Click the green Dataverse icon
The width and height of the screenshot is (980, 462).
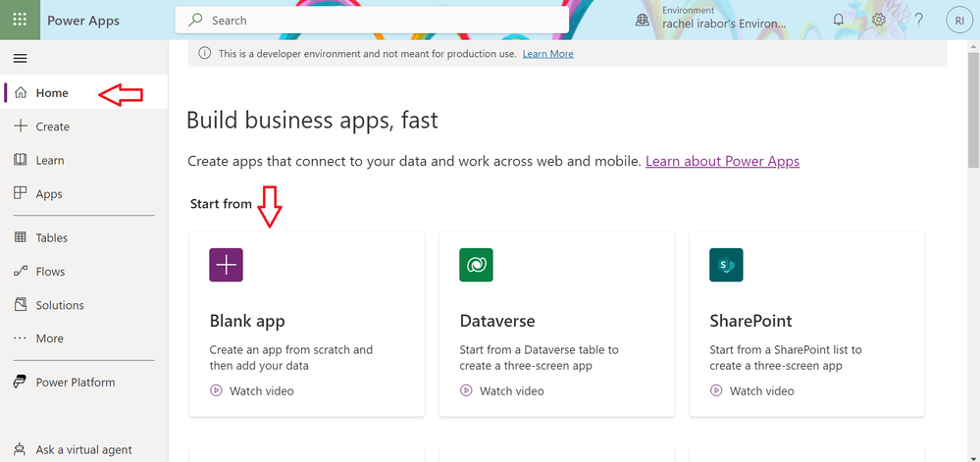pos(476,265)
